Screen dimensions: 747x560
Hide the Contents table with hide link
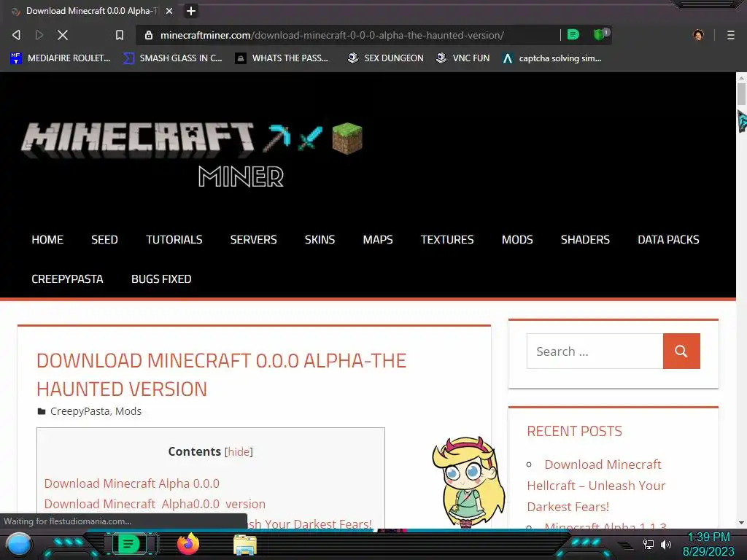click(239, 451)
